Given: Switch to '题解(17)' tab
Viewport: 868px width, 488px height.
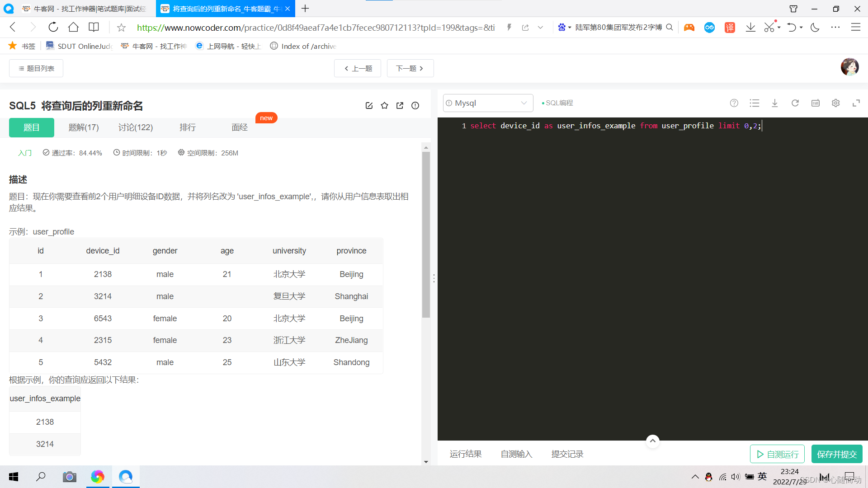Looking at the screenshot, I should [83, 127].
